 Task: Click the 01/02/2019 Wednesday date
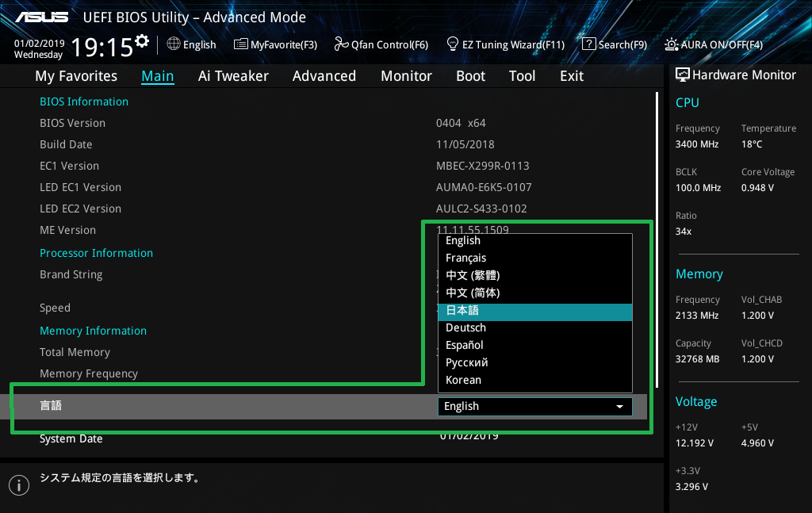coord(39,49)
